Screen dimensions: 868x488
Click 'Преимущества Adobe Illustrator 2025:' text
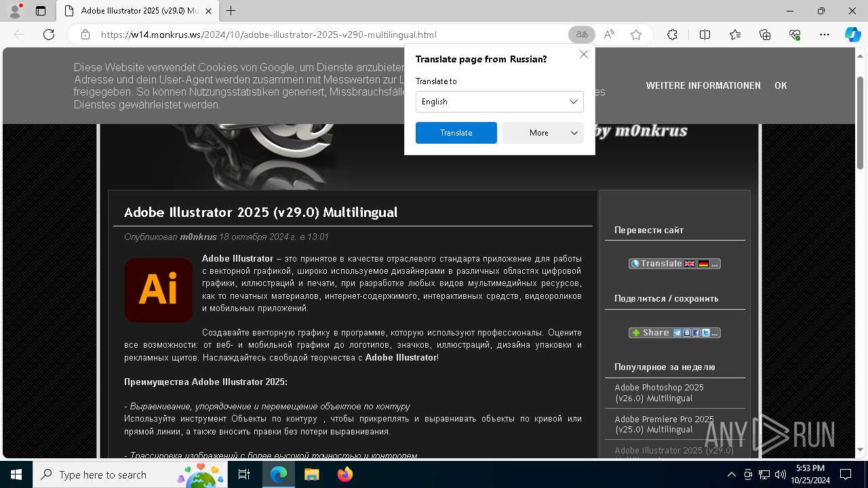[x=205, y=382]
